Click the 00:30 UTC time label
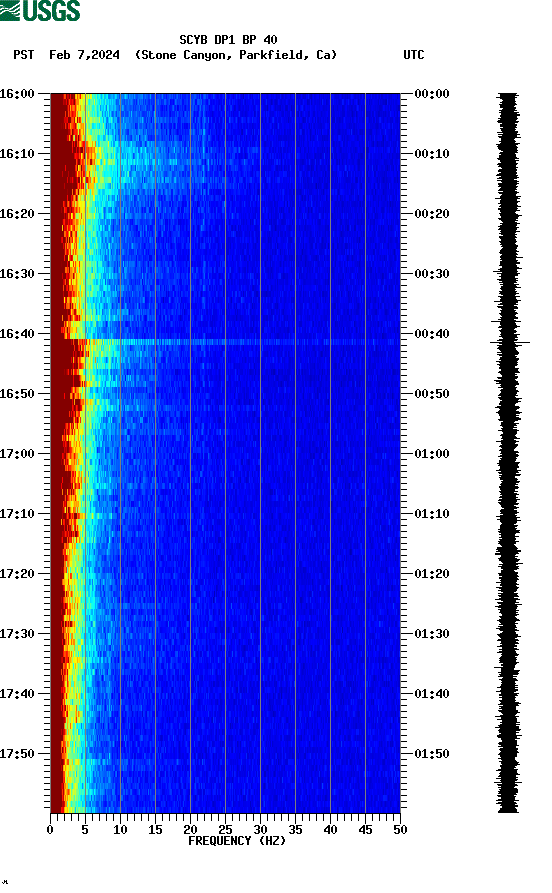Screen dimensions: 552x893 click(432, 274)
